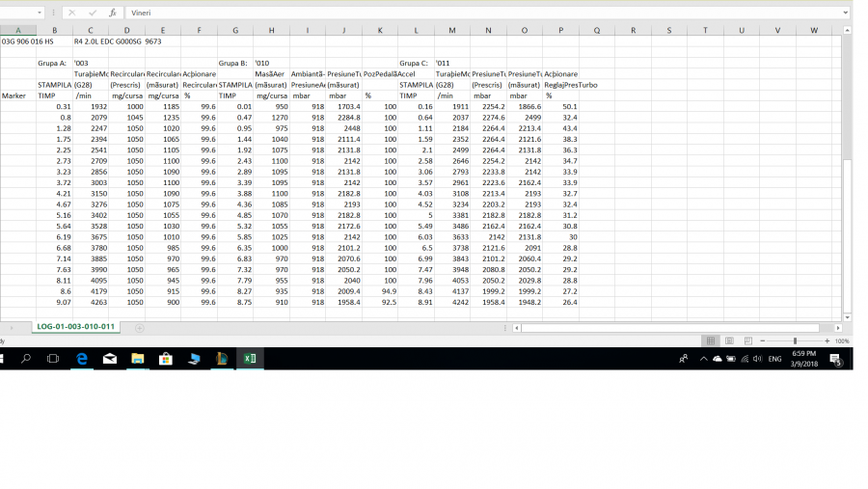This screenshot has height=489, width=868.
Task: Expand the formula bar
Action: click(x=845, y=14)
